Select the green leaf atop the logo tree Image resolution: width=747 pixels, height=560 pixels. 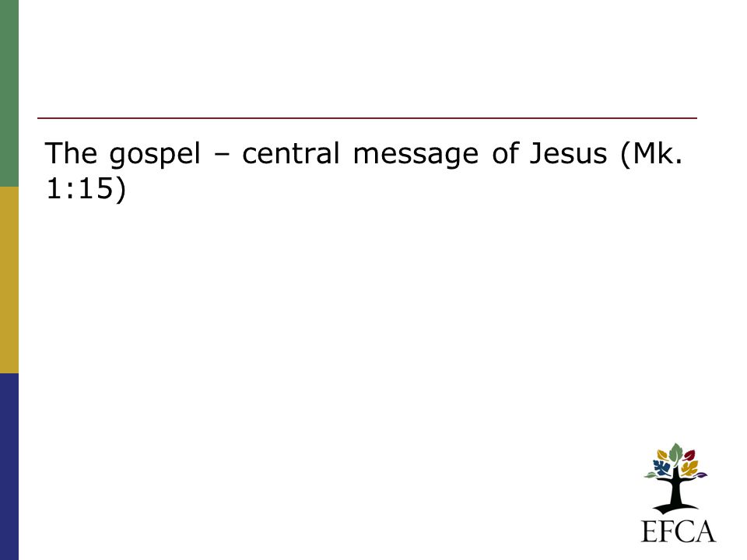676,453
